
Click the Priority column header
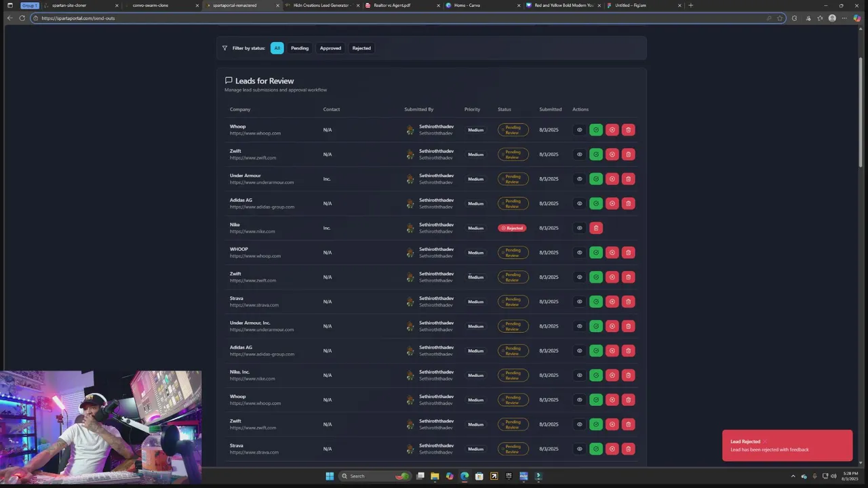472,109
